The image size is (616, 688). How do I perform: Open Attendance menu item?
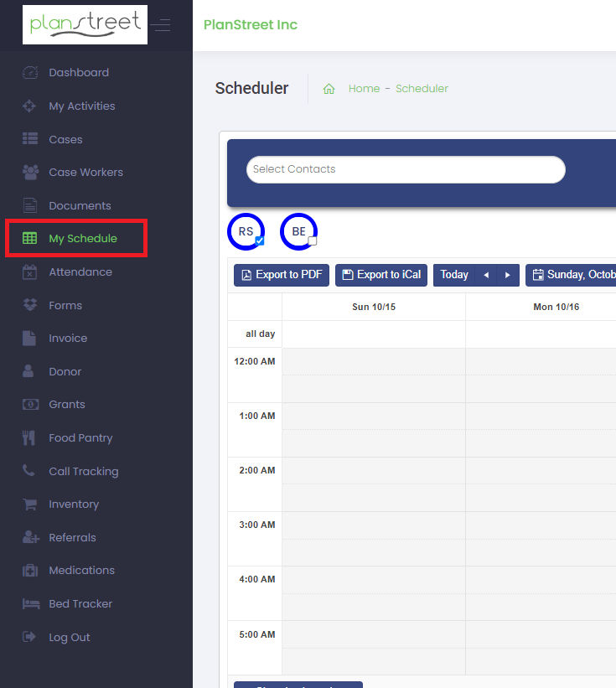[x=80, y=272]
